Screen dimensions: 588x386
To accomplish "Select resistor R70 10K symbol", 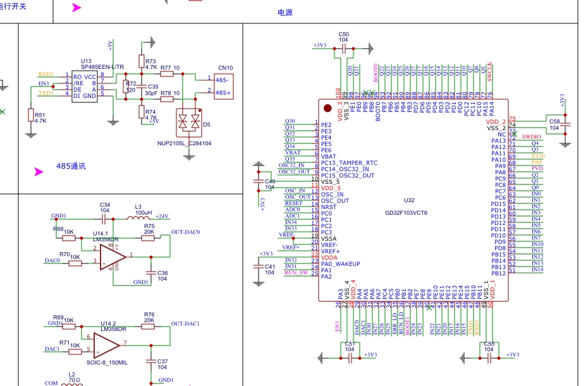I will [x=75, y=263].
